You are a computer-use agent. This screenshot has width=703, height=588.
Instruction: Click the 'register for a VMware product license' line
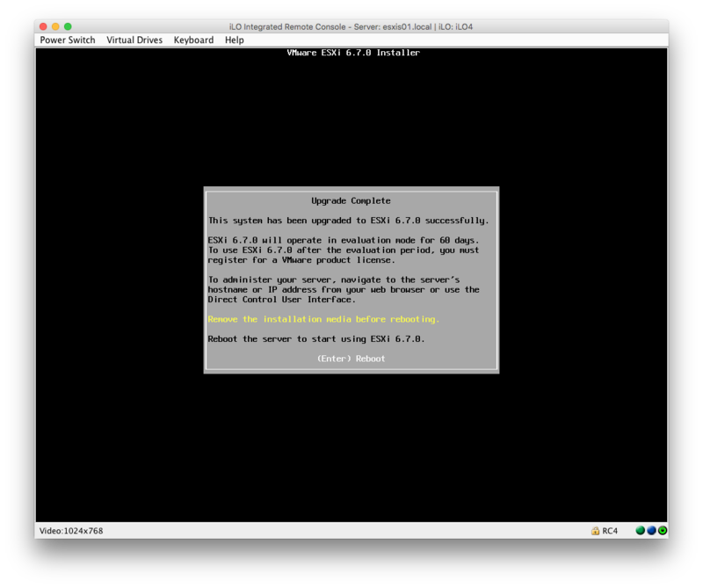[x=301, y=260]
